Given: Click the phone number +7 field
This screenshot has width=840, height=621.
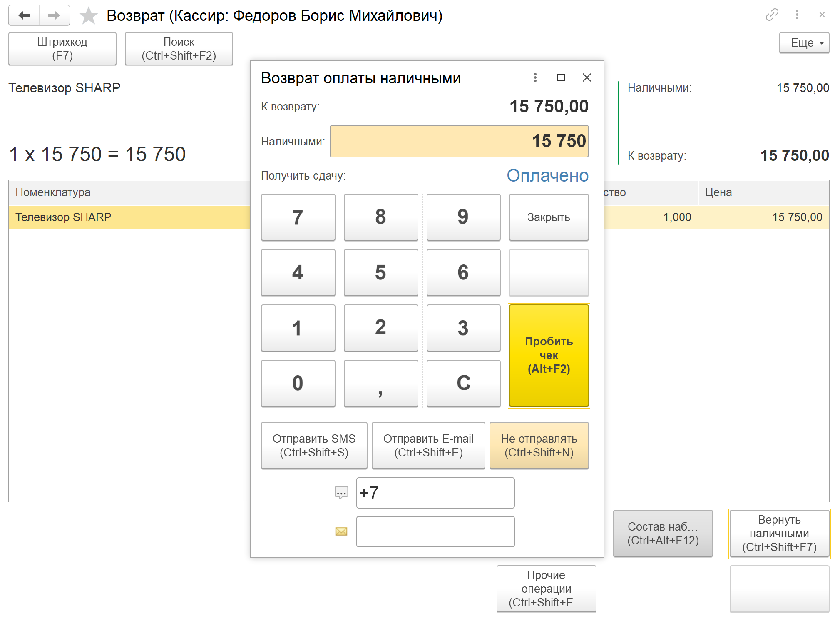Looking at the screenshot, I should [x=435, y=493].
